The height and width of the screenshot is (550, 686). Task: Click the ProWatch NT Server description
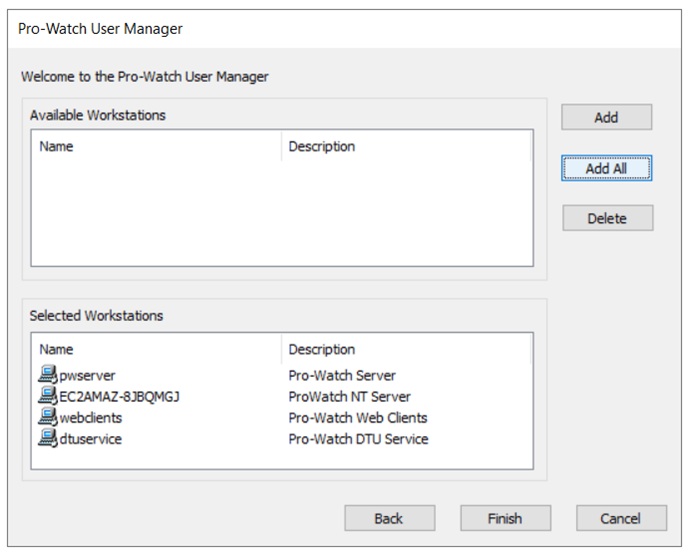pos(350,396)
